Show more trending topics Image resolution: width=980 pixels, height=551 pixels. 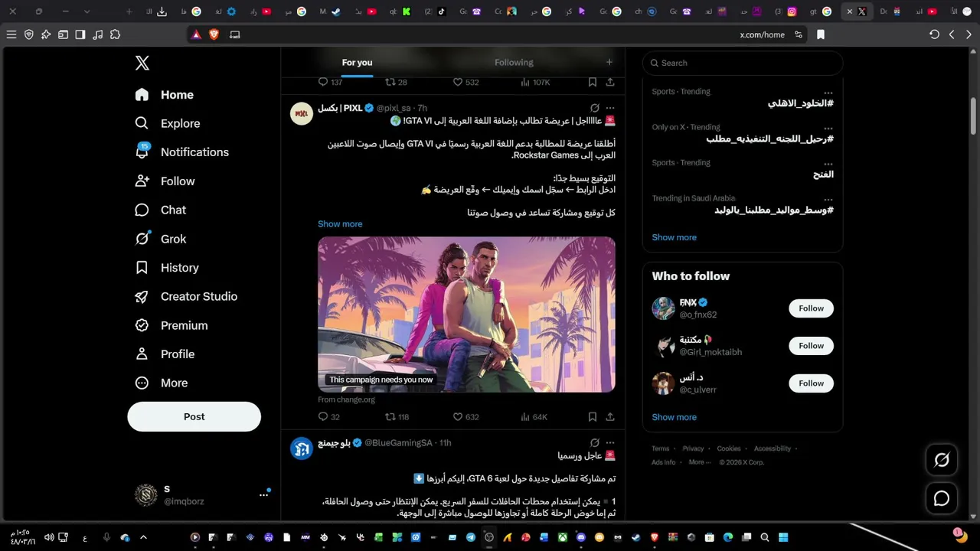coord(675,237)
